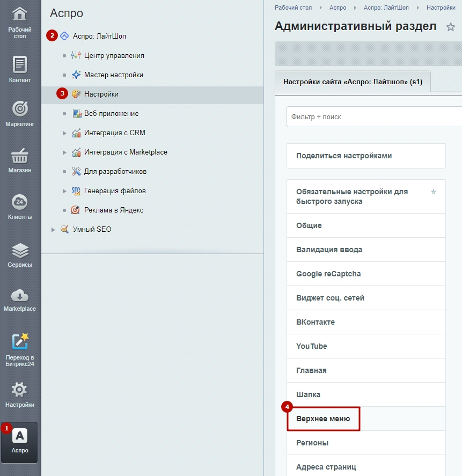
Task: Open the Маркетинг sidebar section
Action: click(20, 113)
